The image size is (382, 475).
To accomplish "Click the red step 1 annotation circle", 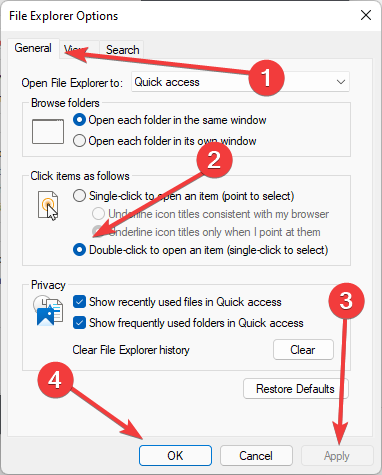I will tap(266, 78).
